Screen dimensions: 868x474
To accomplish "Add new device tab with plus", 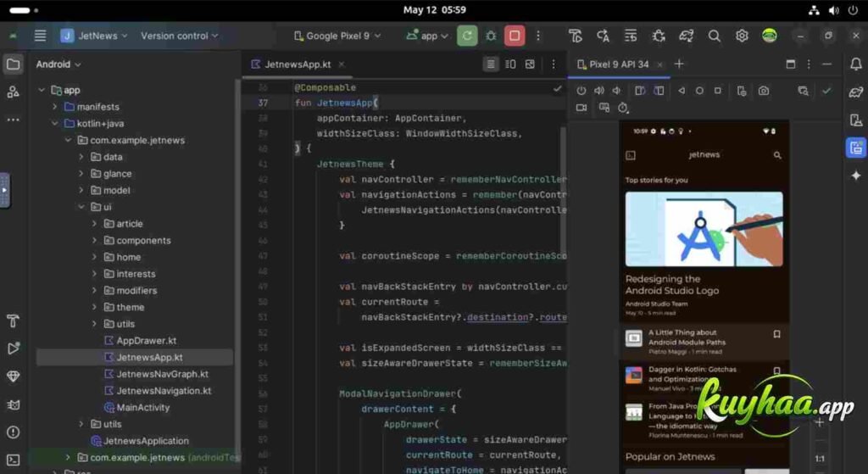I will (679, 64).
